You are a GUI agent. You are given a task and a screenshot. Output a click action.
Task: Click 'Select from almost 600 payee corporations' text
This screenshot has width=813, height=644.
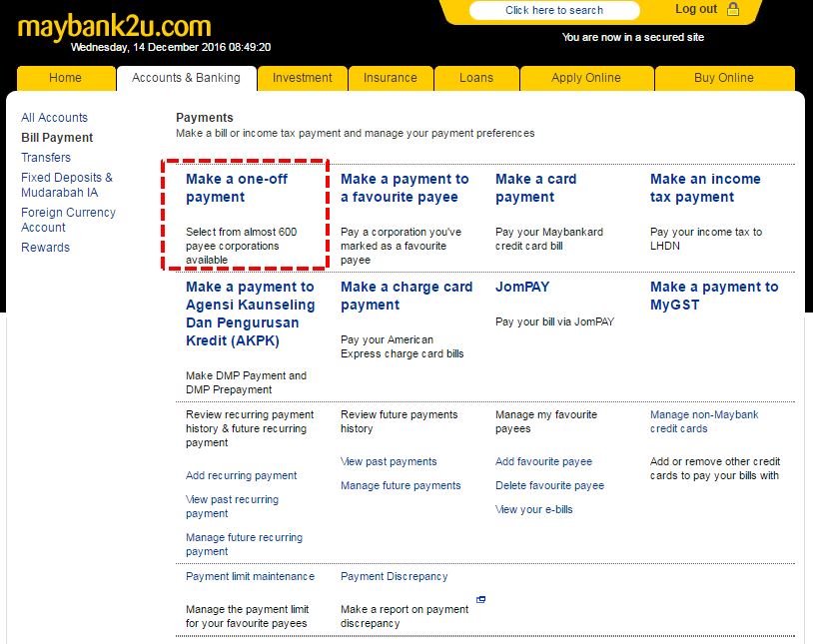pos(241,246)
